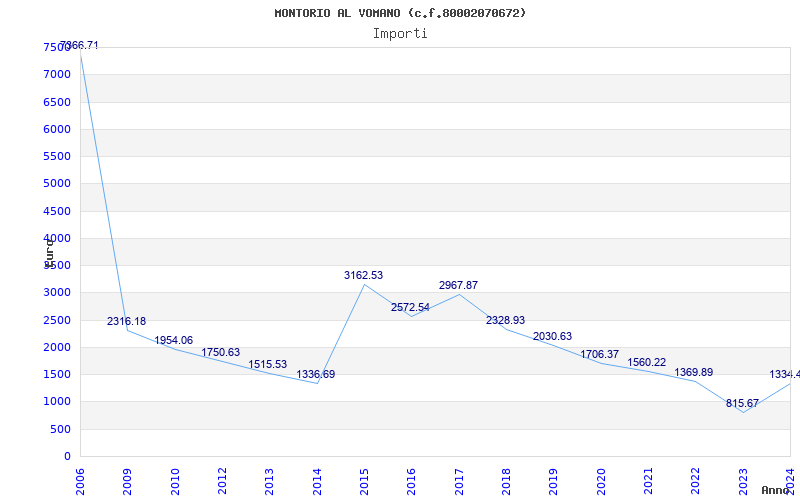Click x-axis year 2015
This screenshot has width=800, height=500.
(364, 481)
